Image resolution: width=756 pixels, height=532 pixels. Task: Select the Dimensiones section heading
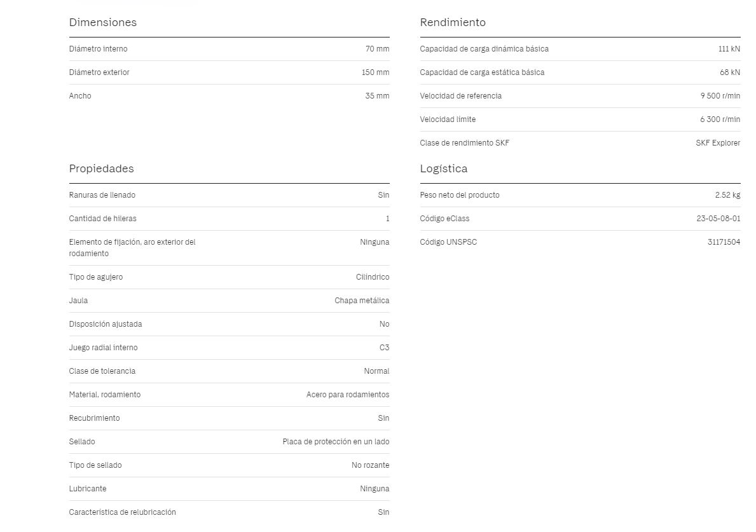point(103,22)
